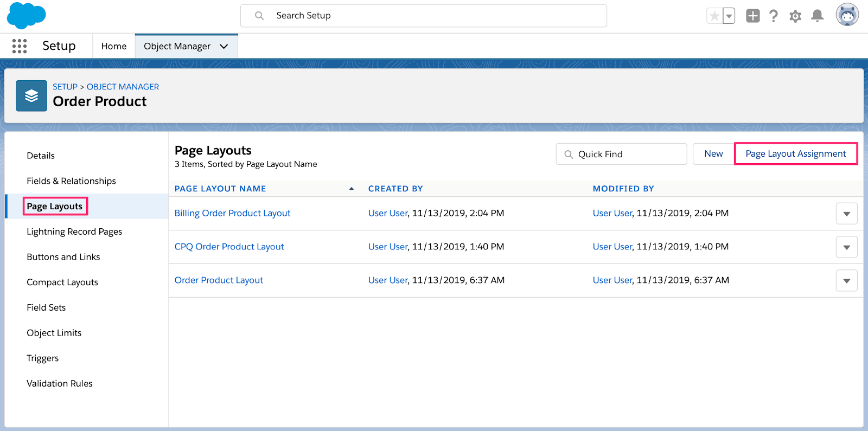Click User User creator of Order Product Layout
Image resolution: width=868 pixels, height=431 pixels.
pos(388,280)
